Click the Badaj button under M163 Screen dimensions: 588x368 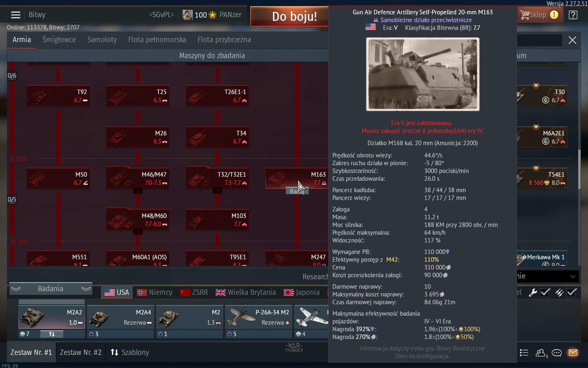pos(297,191)
